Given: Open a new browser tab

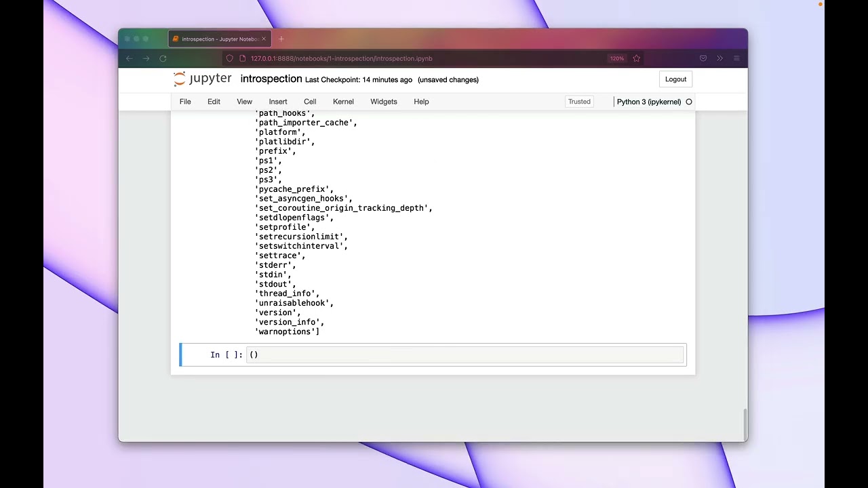Looking at the screenshot, I should (281, 39).
